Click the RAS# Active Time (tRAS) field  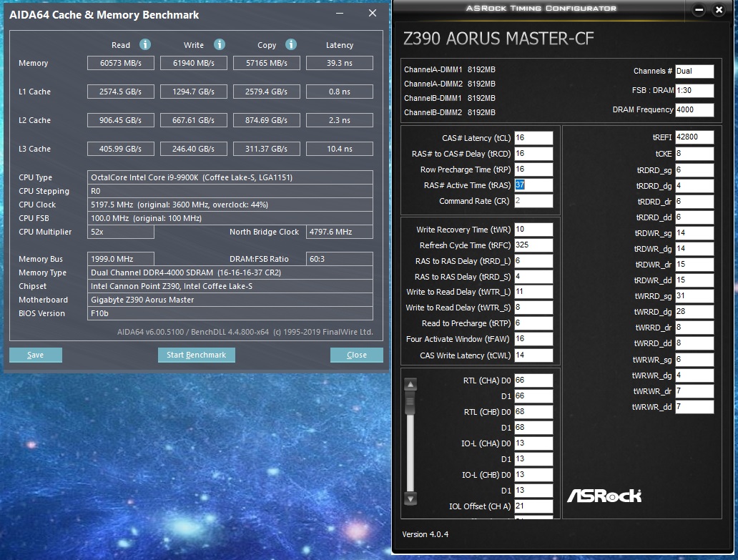coord(533,185)
